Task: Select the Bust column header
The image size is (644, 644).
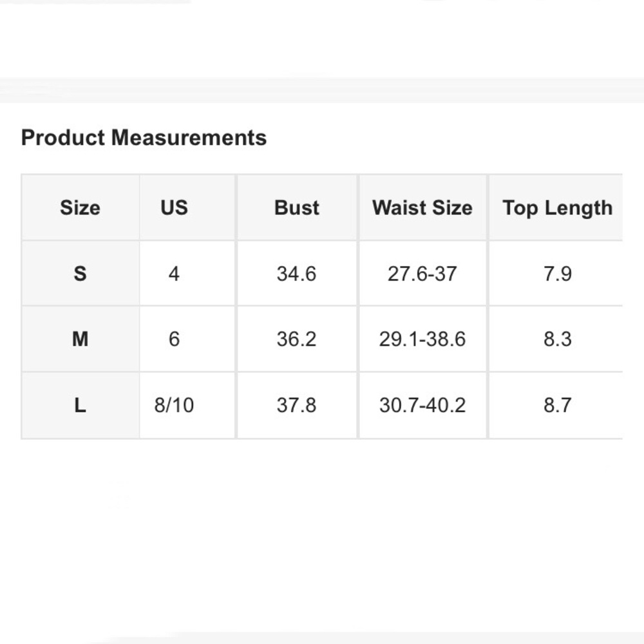Action: [x=296, y=208]
